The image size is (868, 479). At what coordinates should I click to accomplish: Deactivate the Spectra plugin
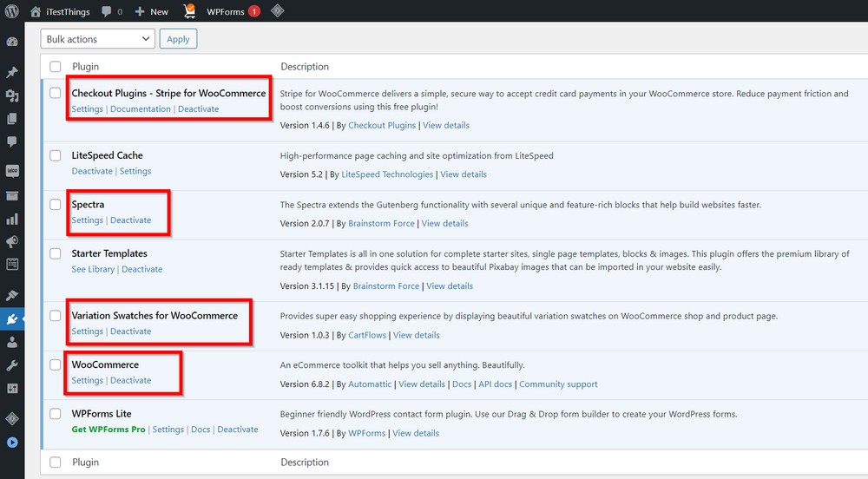[131, 220]
